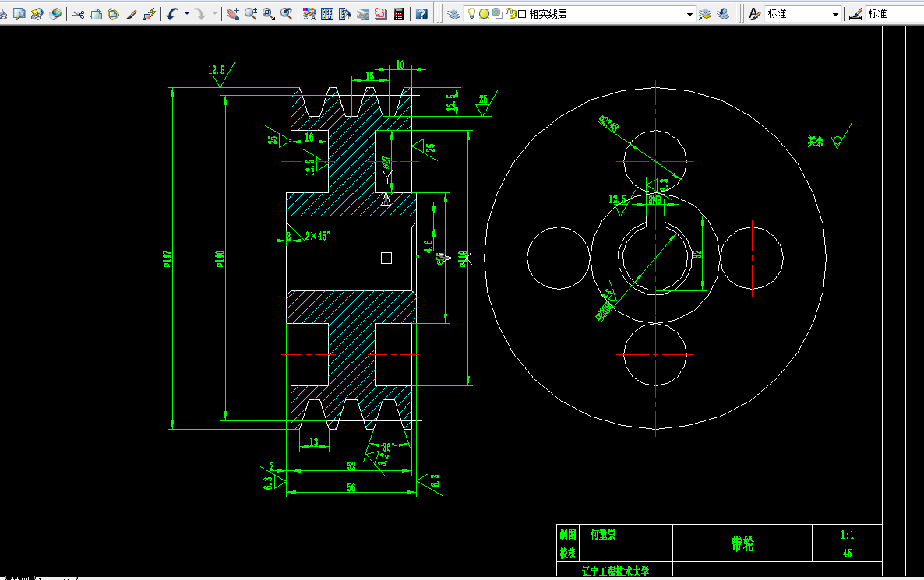Click Make Object's Layer Current icon
This screenshot has width=924, height=580.
(705, 13)
